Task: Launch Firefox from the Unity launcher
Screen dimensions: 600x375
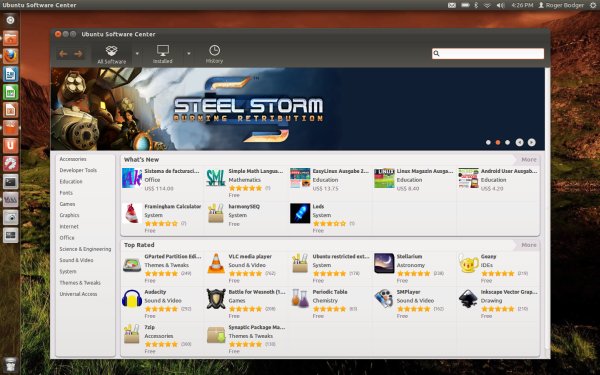Action: click(10, 56)
